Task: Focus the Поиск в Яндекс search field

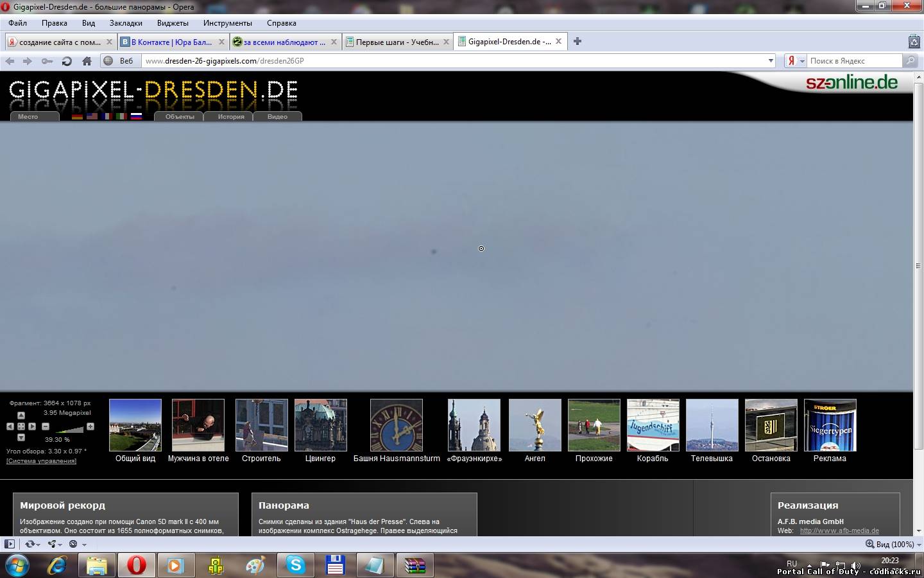Action: [x=853, y=61]
